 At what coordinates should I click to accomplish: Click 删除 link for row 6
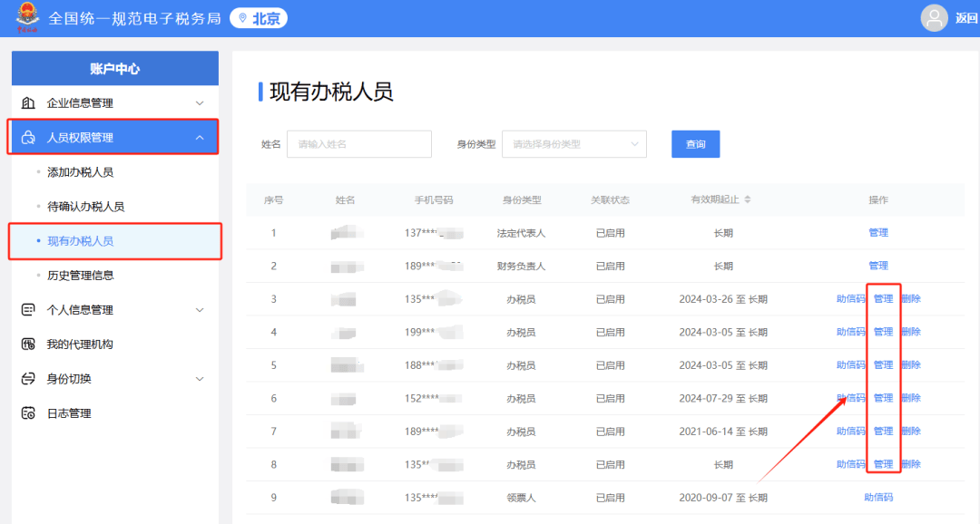911,398
